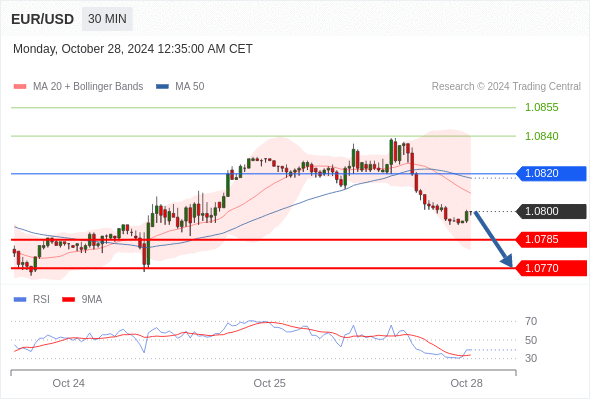Click the RSI 50 axis value
The image size is (590, 400).
[x=531, y=340]
